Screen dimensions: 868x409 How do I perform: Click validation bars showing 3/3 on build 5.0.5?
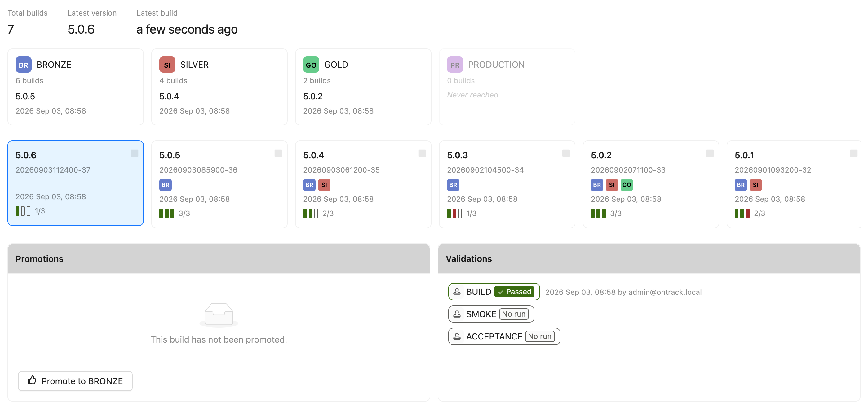[167, 213]
